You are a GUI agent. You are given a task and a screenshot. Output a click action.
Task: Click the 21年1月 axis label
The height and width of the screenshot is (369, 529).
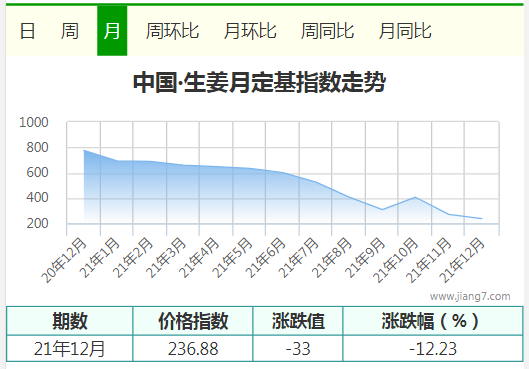coord(100,258)
